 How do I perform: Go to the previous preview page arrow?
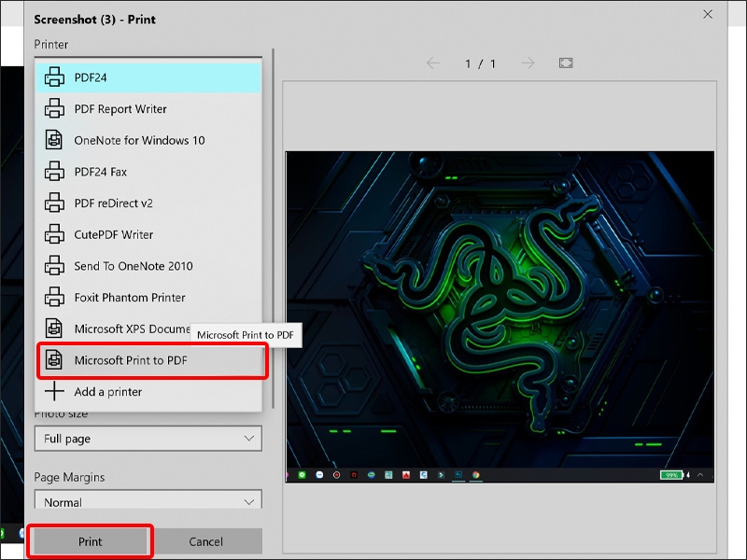(x=433, y=63)
